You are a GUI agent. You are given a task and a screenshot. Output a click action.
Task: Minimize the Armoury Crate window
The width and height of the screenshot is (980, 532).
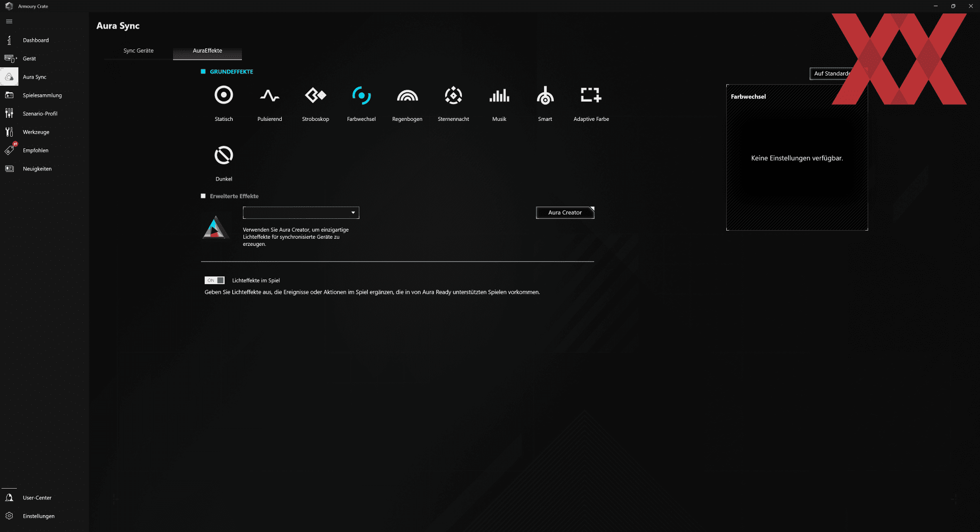click(936, 6)
